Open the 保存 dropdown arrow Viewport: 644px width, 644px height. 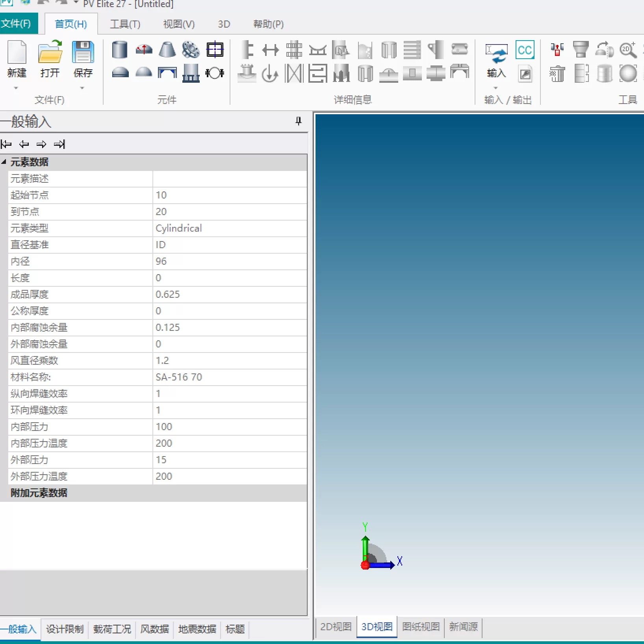pyautogui.click(x=82, y=88)
